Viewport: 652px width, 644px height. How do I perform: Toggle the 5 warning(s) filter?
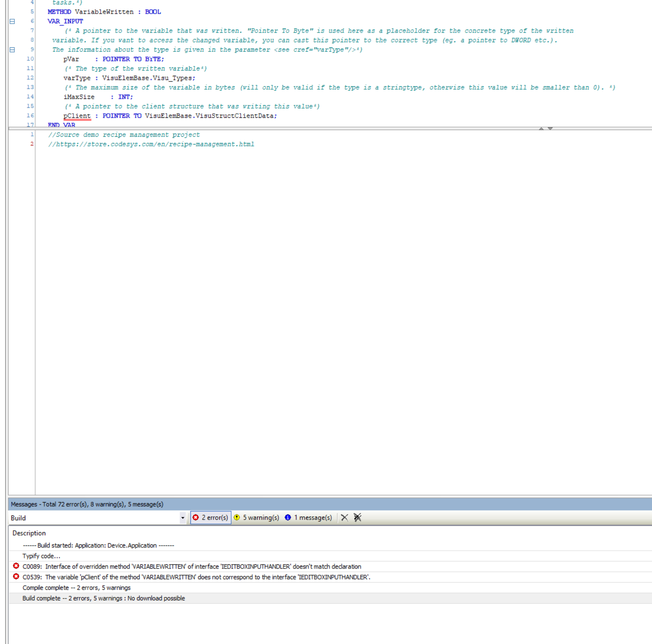point(256,518)
